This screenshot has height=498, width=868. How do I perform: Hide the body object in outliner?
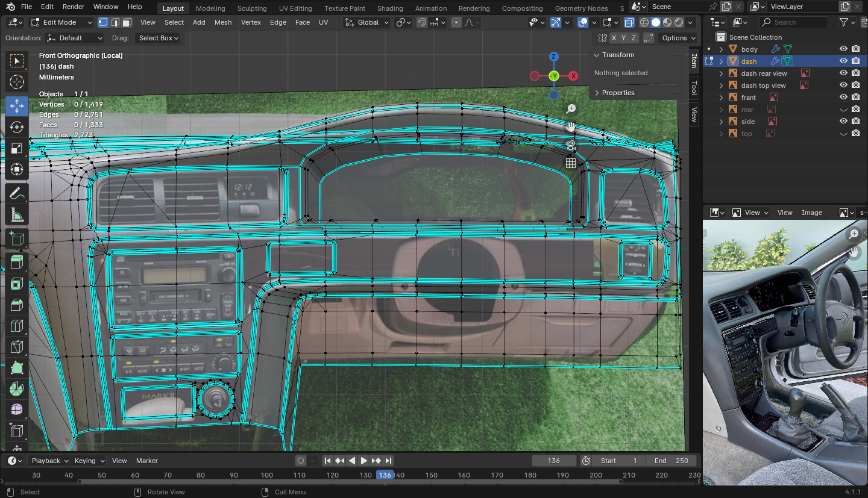pyautogui.click(x=843, y=49)
